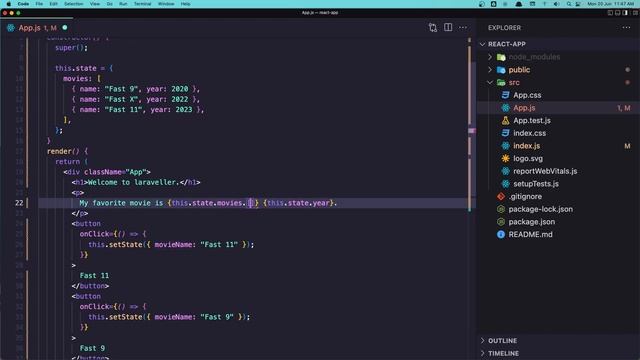
Task: Click the npm icon beside package.json
Action: [501, 222]
